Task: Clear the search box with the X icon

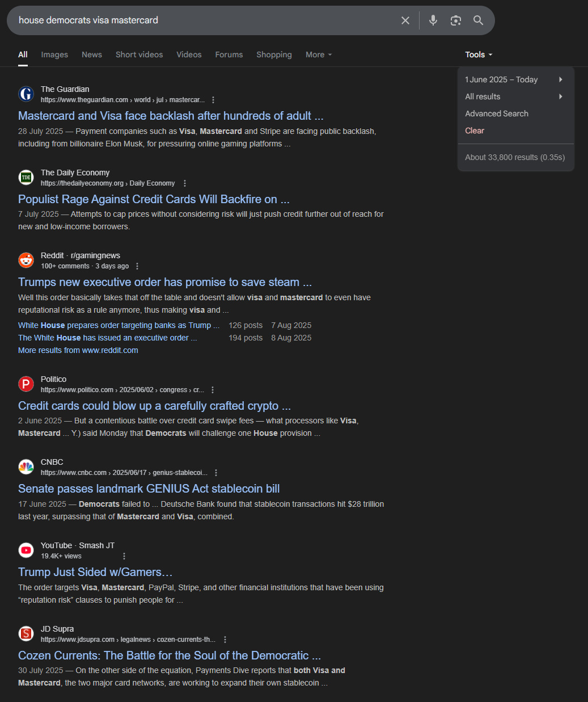Action: pyautogui.click(x=405, y=20)
